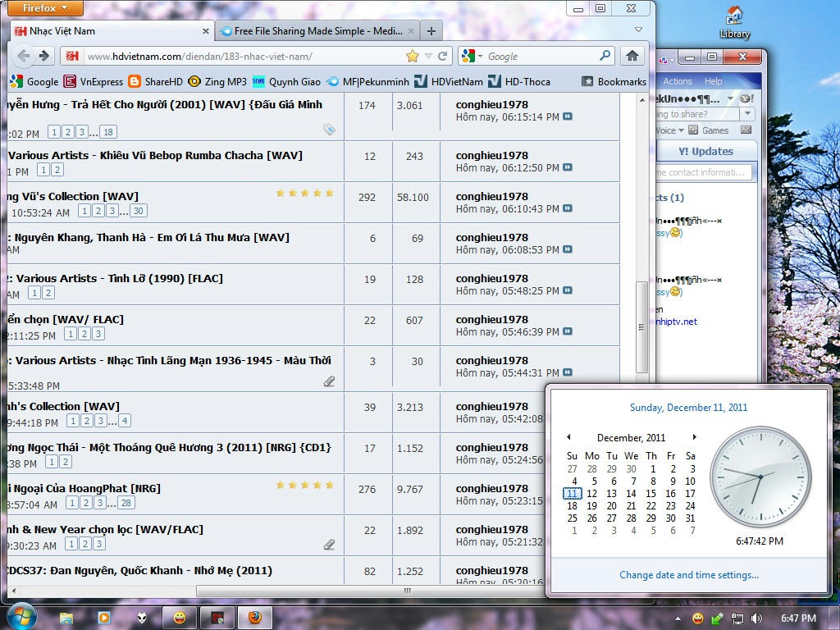Open thread Nguyên Khang, Thanh Hà - Em Ơi Lá Thu Mưa
Viewport: 840px width, 630px height.
coord(152,237)
